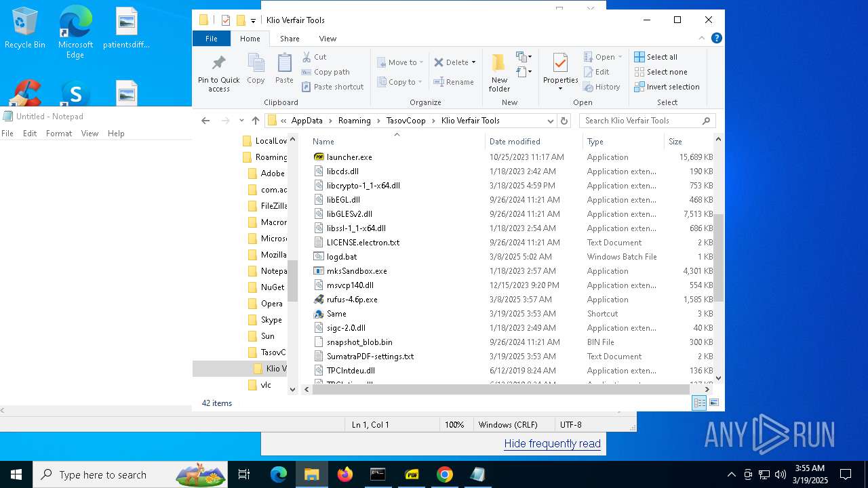Switch to the Share tab
The image size is (868, 488).
point(290,39)
